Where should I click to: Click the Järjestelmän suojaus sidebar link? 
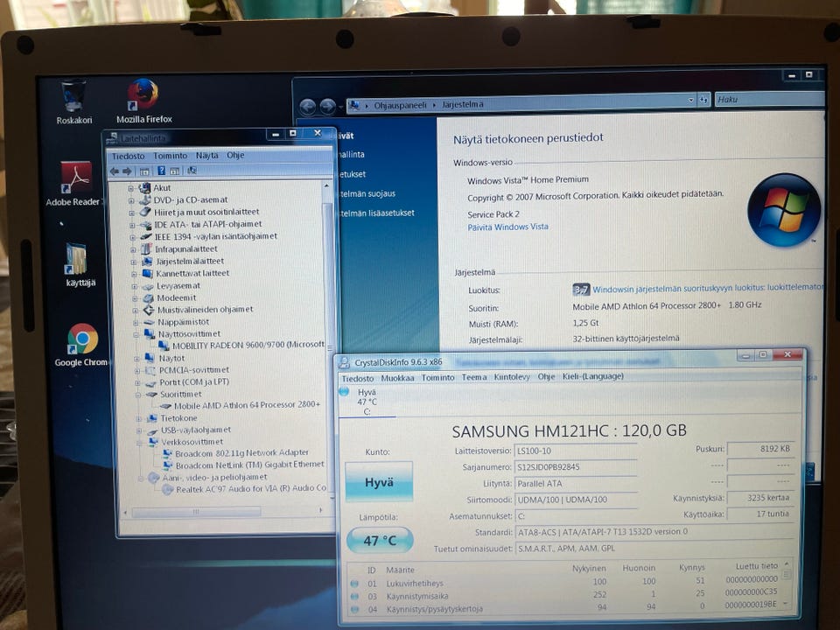[367, 193]
